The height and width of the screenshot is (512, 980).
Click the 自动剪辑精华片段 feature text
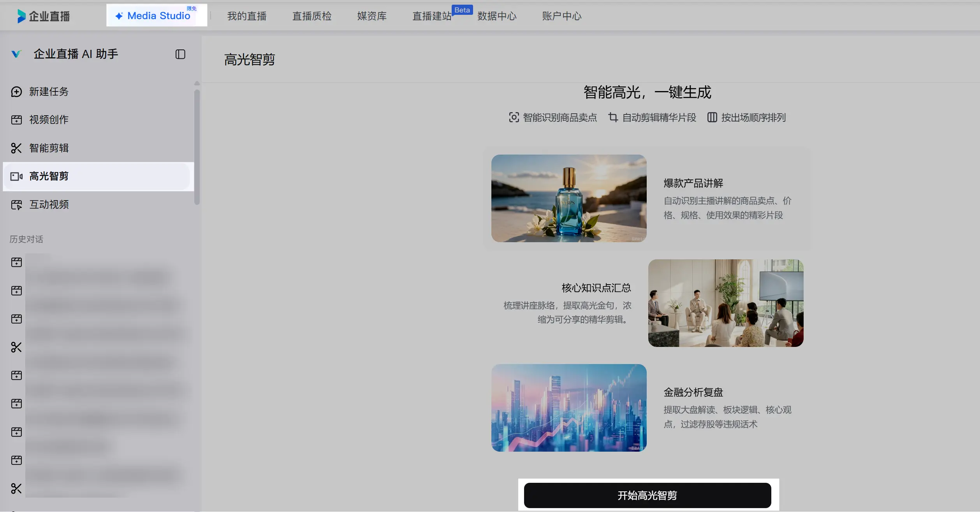[659, 117]
